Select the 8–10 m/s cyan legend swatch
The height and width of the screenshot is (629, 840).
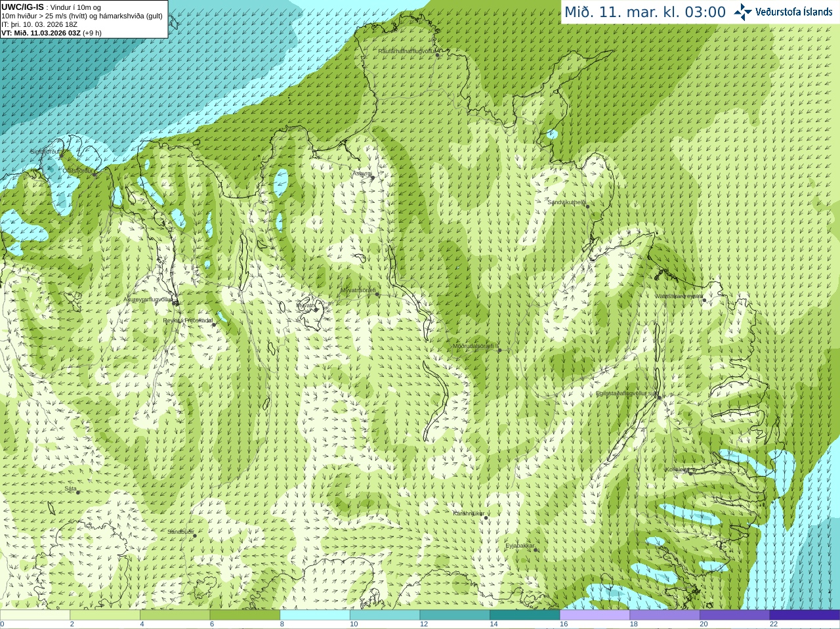click(315, 615)
